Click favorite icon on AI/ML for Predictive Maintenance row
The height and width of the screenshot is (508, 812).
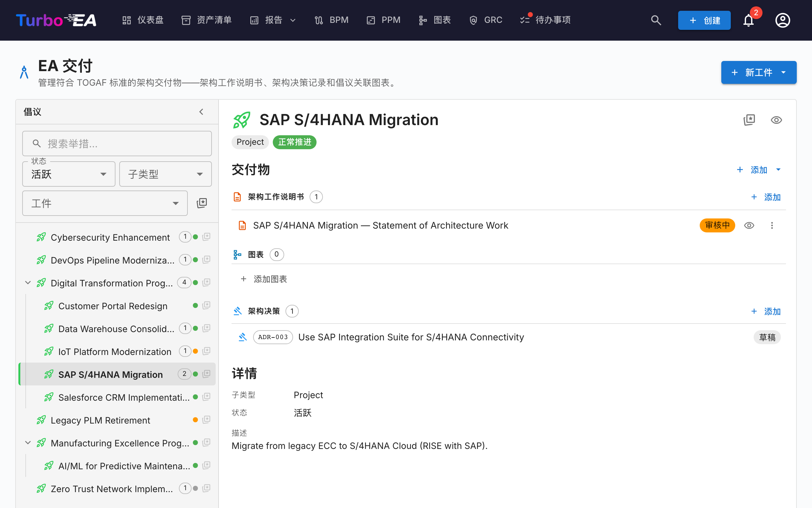point(206,465)
